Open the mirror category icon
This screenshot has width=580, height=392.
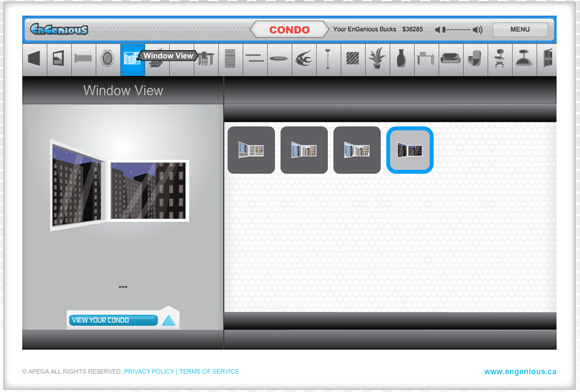107,58
